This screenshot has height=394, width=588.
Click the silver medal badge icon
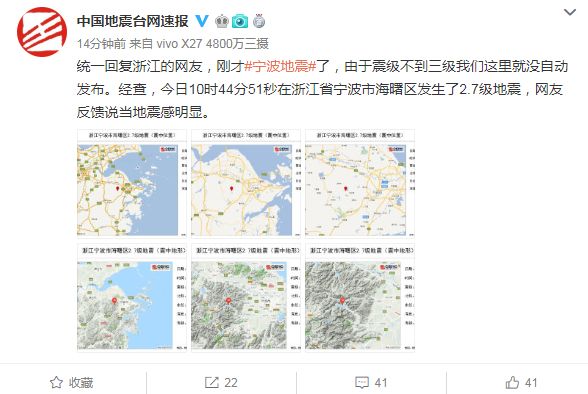[x=259, y=21]
